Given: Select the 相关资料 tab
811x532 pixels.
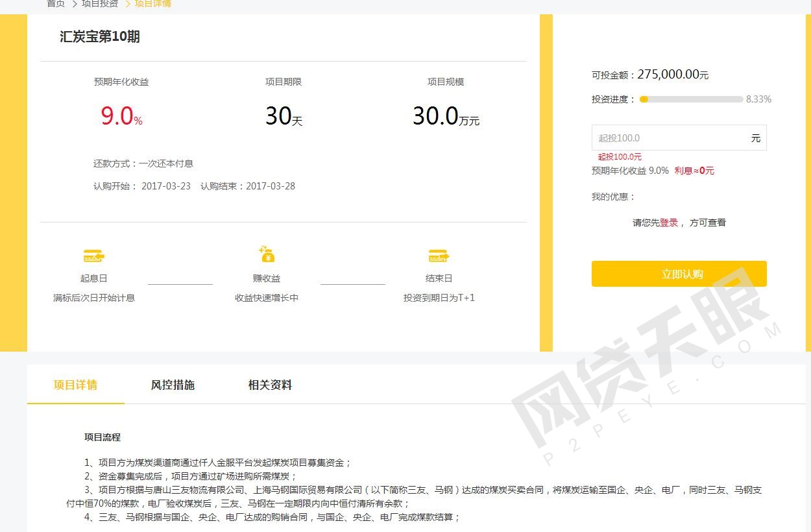Looking at the screenshot, I should (270, 385).
